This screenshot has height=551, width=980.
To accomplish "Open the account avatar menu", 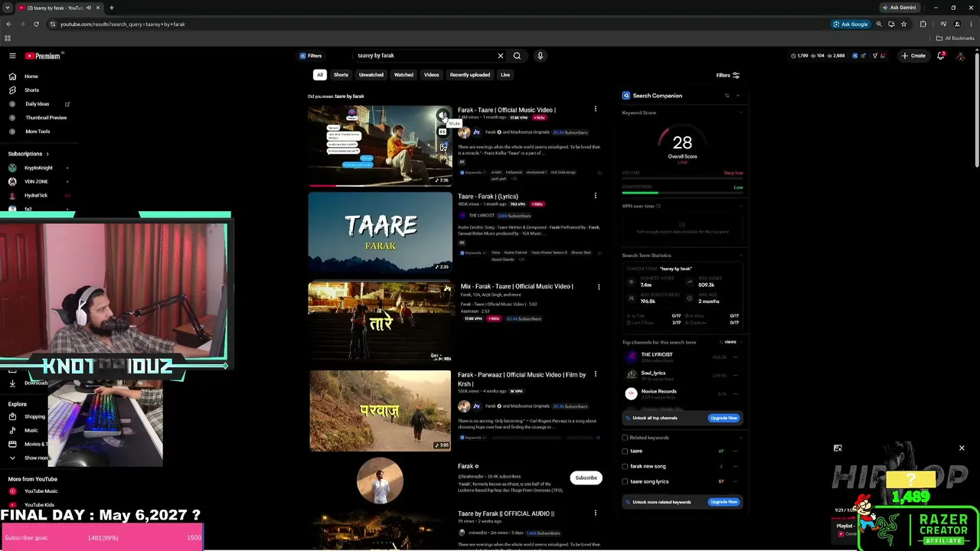I will [x=961, y=56].
